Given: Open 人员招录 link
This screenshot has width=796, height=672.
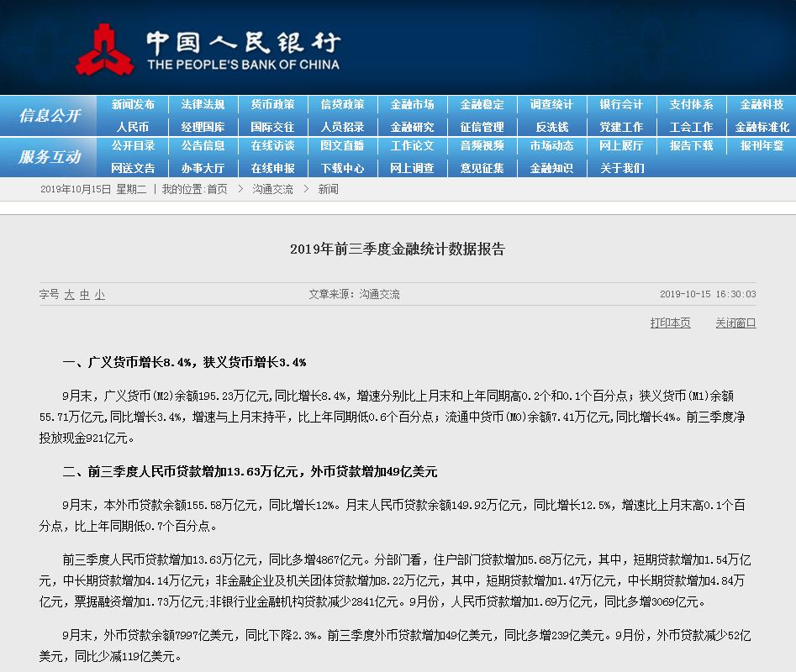Looking at the screenshot, I should pos(342,127).
